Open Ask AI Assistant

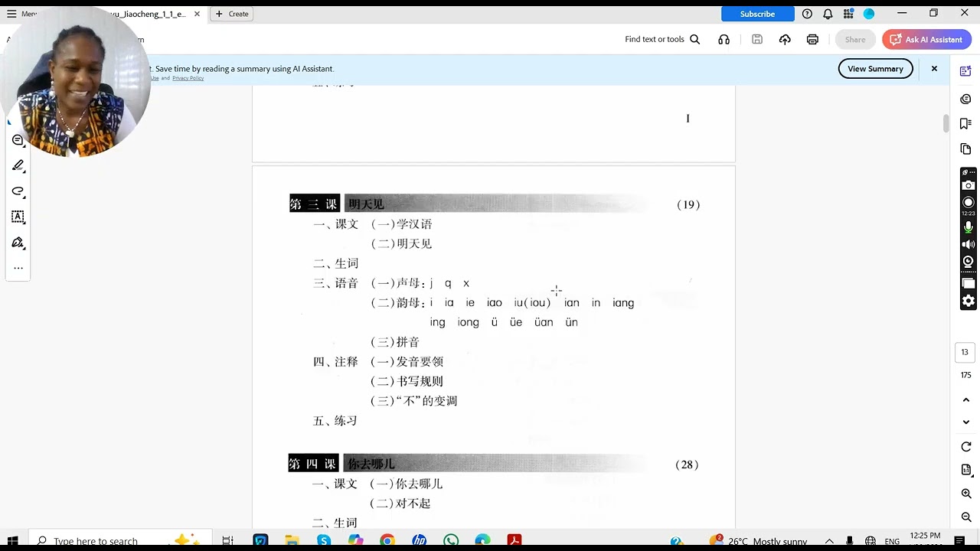pyautogui.click(x=926, y=40)
